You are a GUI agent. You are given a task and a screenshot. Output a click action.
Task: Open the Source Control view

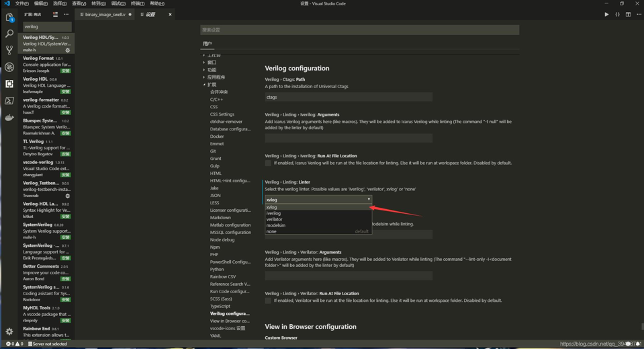9,50
